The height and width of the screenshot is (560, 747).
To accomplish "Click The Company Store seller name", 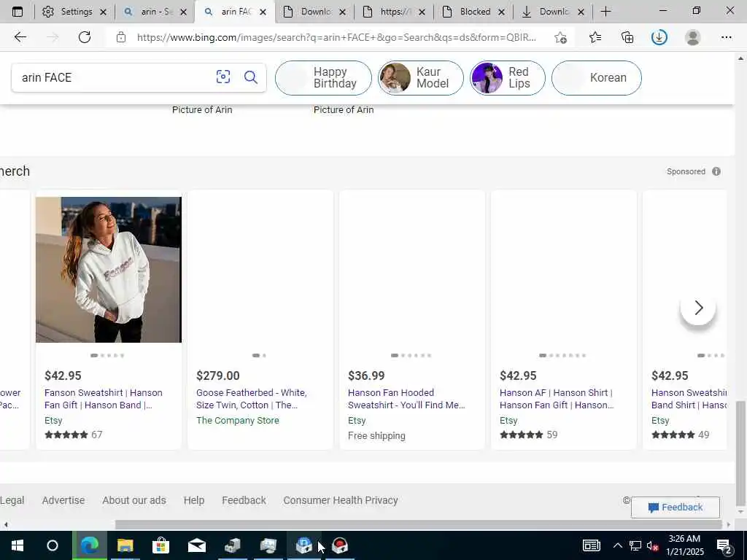I will (x=238, y=421).
